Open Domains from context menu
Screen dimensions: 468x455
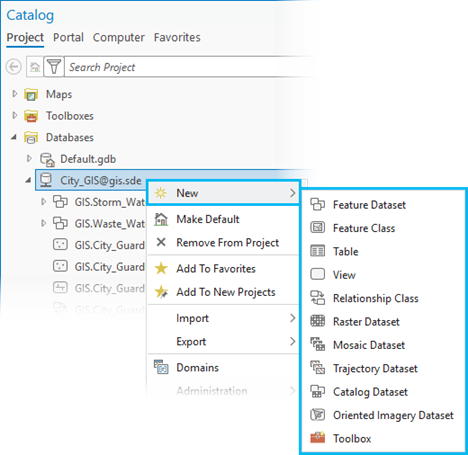click(x=223, y=367)
